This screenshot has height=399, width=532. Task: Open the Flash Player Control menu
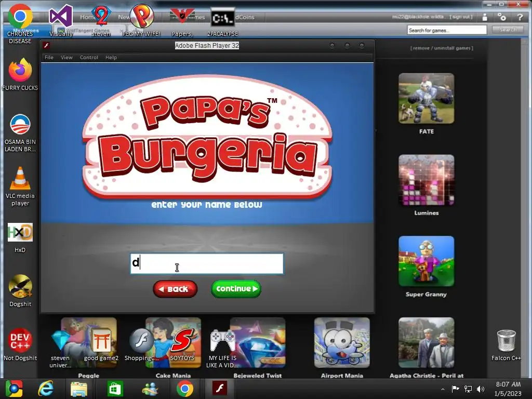pyautogui.click(x=89, y=57)
